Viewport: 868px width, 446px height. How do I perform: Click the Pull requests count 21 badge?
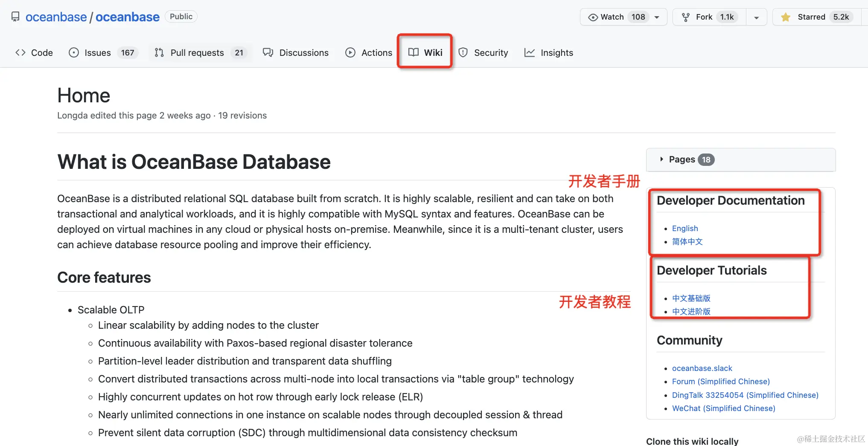click(239, 52)
